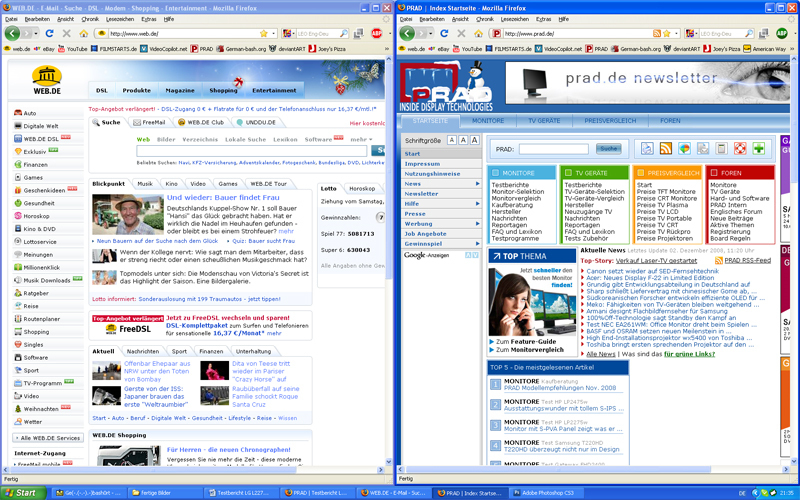Click the colorful pie chart icon on PRAD

tap(685, 148)
